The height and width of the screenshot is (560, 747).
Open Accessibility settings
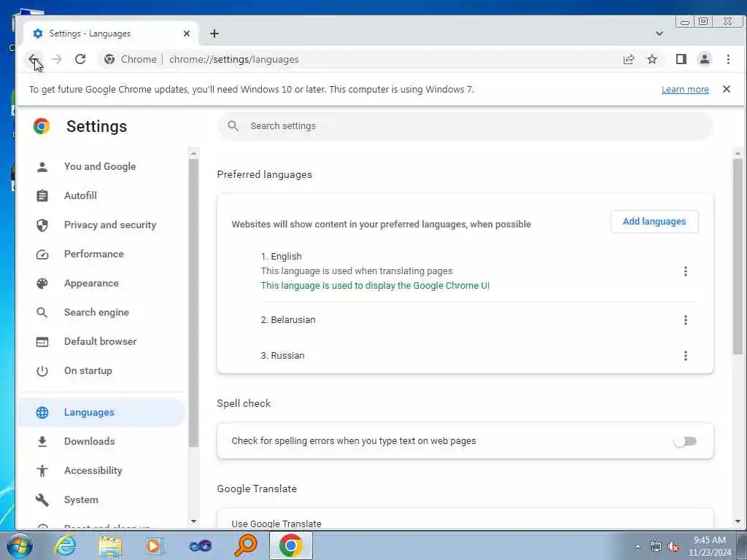[x=93, y=470]
